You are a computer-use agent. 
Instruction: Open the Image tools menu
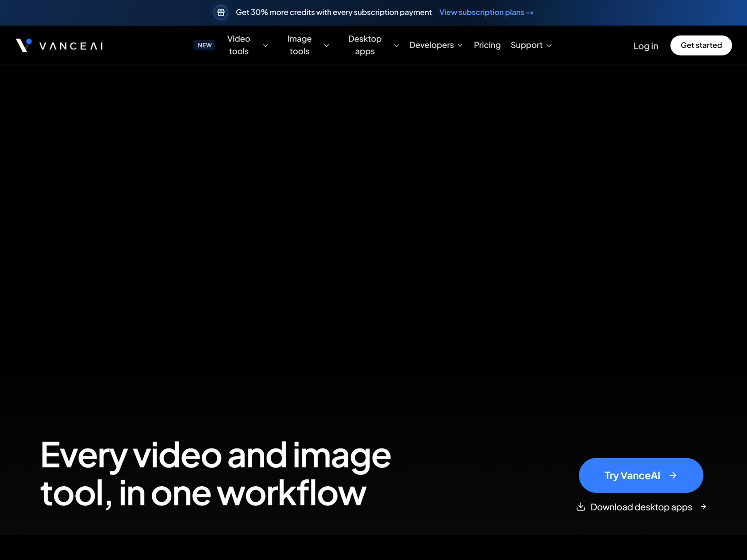pos(299,45)
